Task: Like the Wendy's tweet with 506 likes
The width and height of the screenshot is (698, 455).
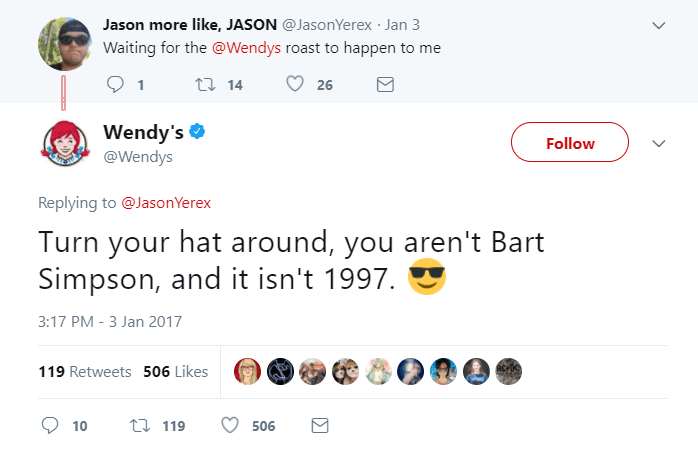Action: coord(230,426)
